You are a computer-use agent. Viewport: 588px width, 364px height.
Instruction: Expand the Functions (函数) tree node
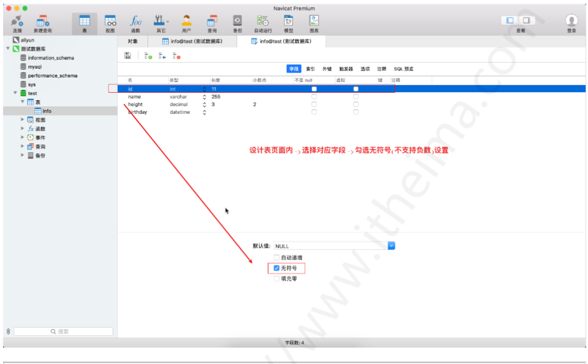coord(22,128)
